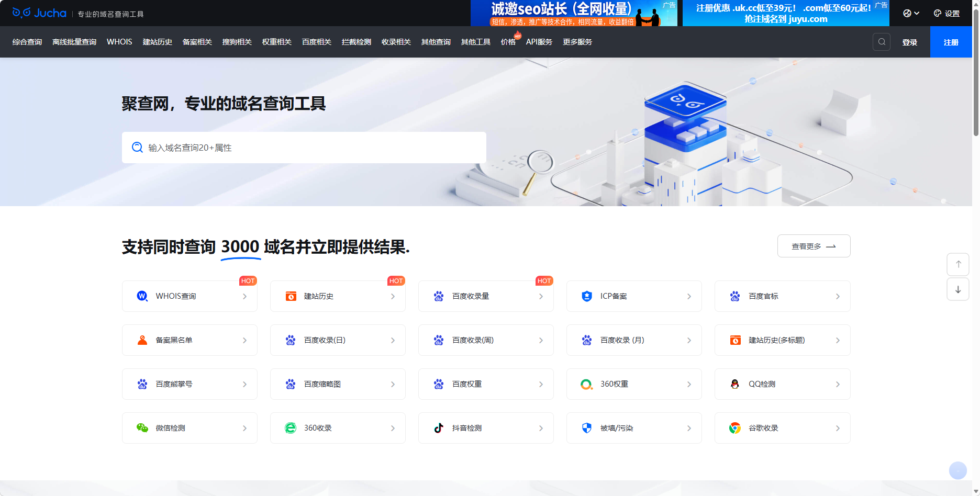The height and width of the screenshot is (496, 980).
Task: Open the search magnifier icon in navbar
Action: (882, 42)
